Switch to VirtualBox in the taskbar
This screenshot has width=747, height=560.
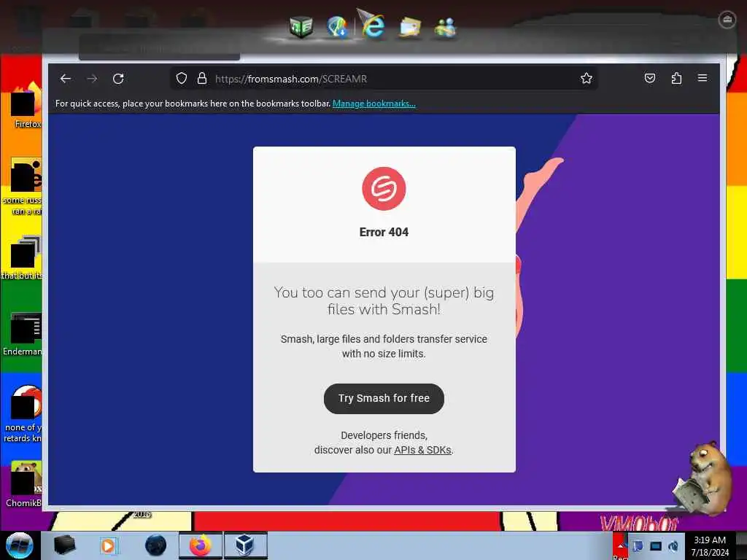245,545
